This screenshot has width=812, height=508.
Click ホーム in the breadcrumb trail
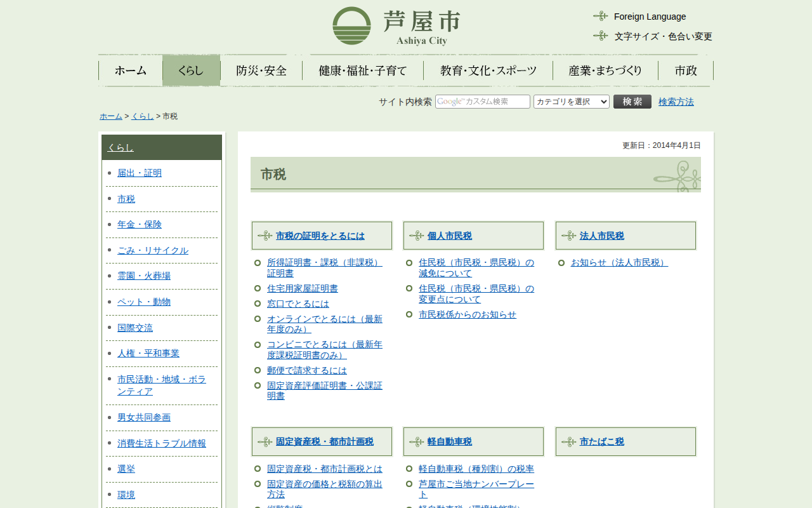tap(111, 116)
